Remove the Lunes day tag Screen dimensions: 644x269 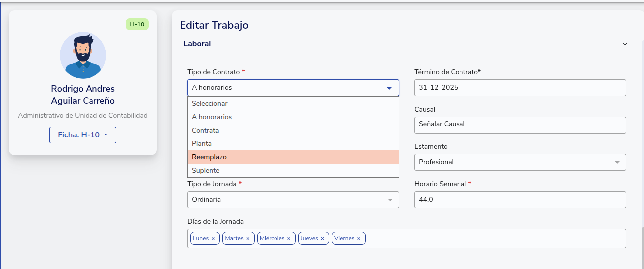(x=213, y=239)
